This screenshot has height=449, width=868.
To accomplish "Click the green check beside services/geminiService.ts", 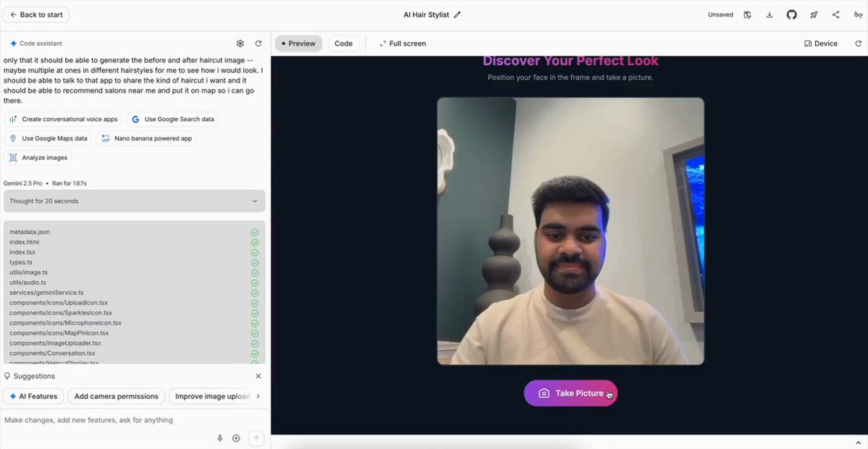I will (255, 293).
